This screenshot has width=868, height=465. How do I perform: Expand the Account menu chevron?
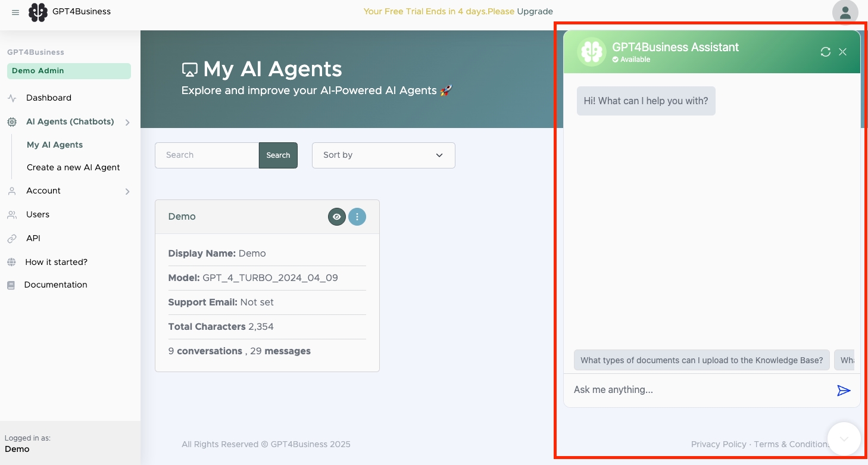(127, 191)
